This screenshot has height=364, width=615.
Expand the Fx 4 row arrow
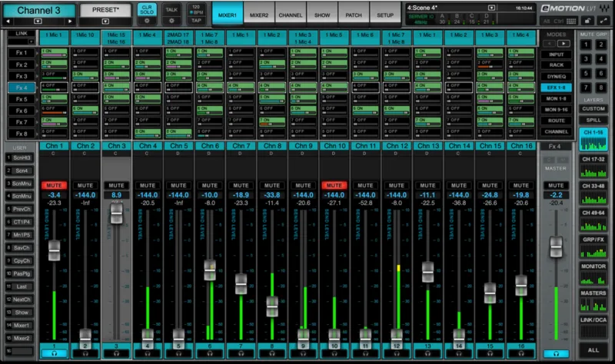[x=37, y=88]
